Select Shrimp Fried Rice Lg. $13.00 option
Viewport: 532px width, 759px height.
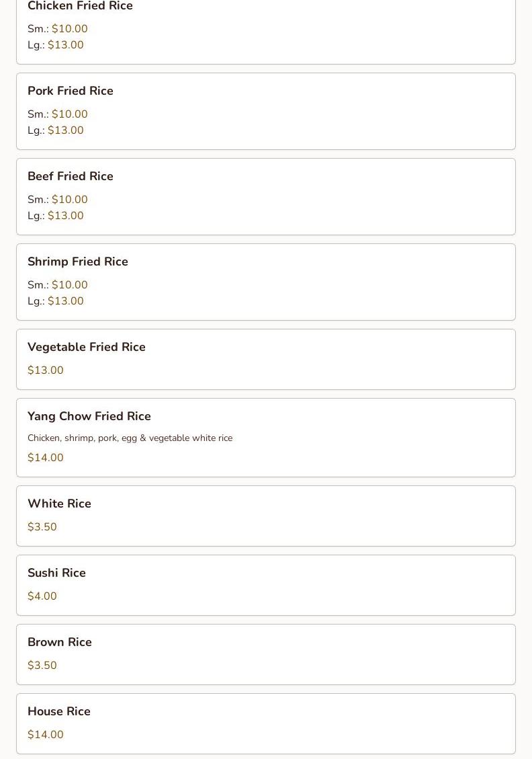click(65, 301)
